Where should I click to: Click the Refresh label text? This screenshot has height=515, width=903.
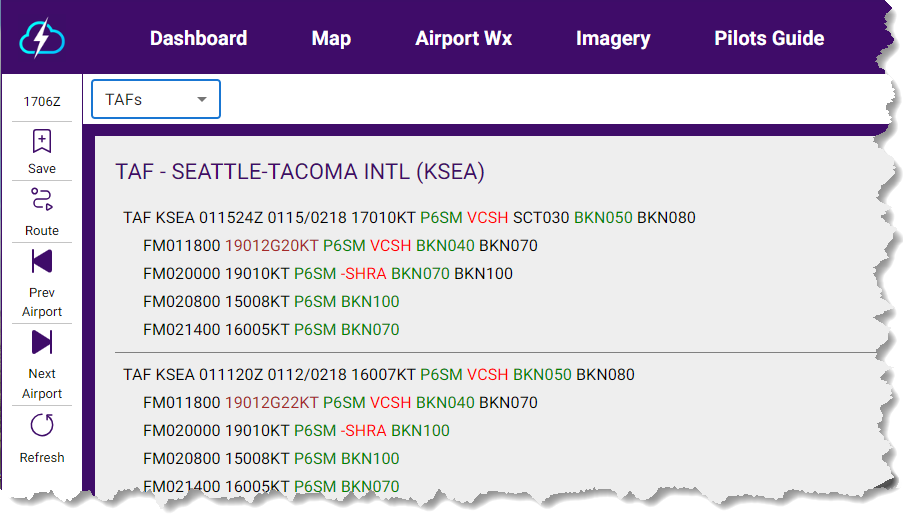coord(42,458)
